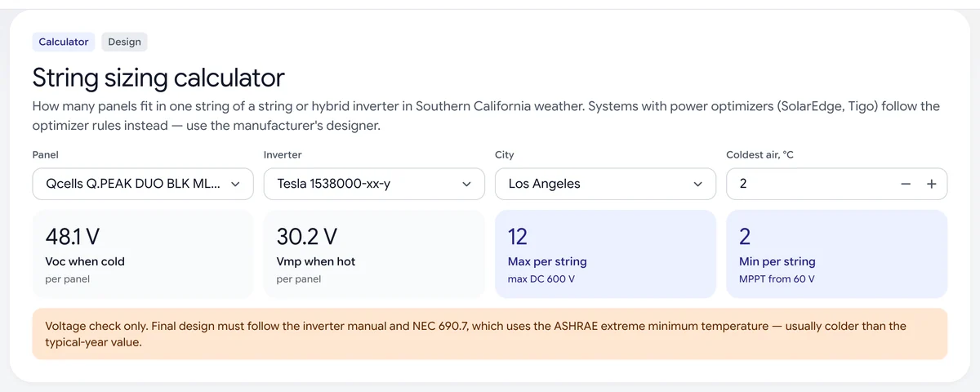Click the City field label
Viewport: 980px width, 392px height.
coord(505,154)
